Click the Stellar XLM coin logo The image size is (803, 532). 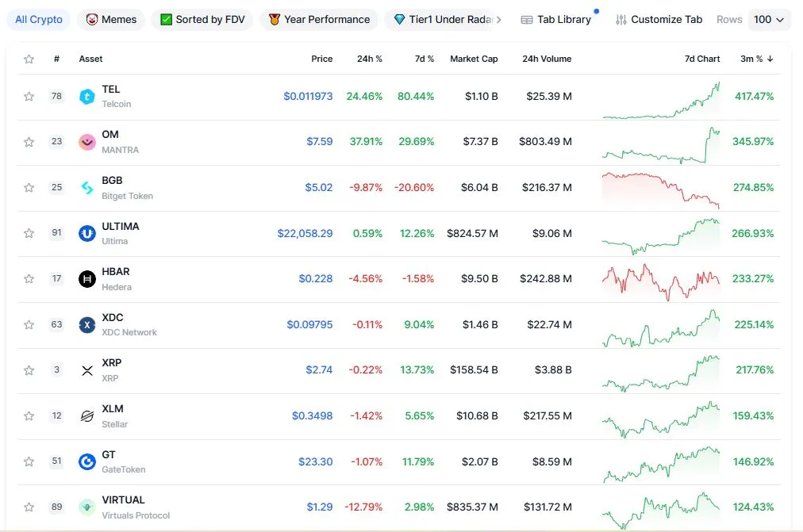87,416
